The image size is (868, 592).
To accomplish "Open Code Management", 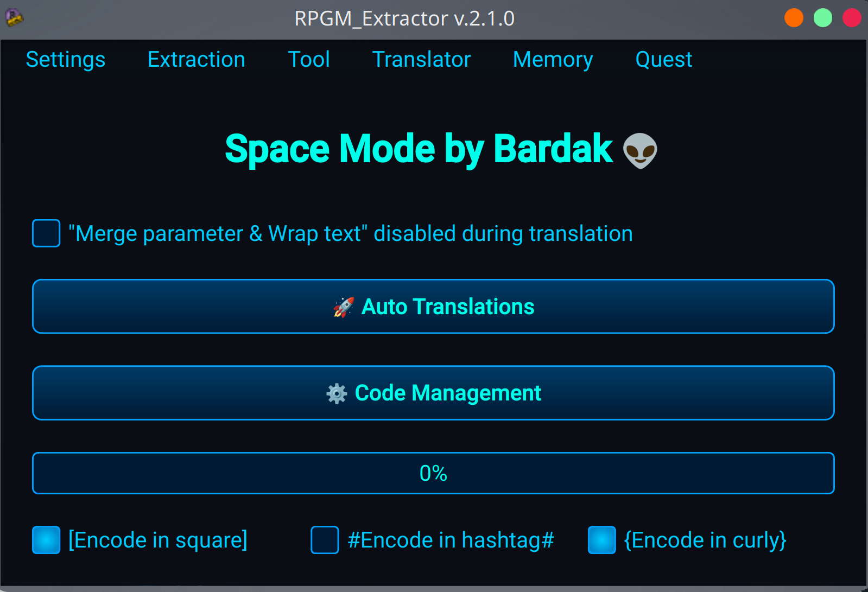I will 433,393.
